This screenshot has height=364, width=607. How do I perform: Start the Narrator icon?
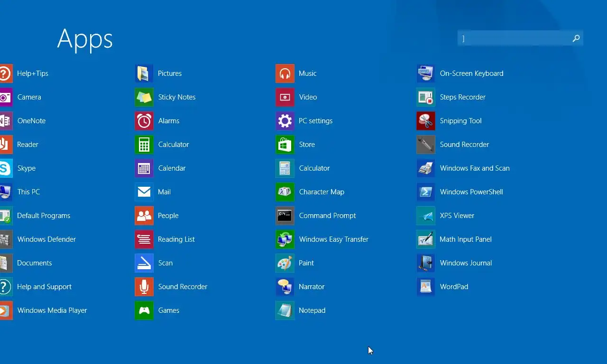[285, 287]
